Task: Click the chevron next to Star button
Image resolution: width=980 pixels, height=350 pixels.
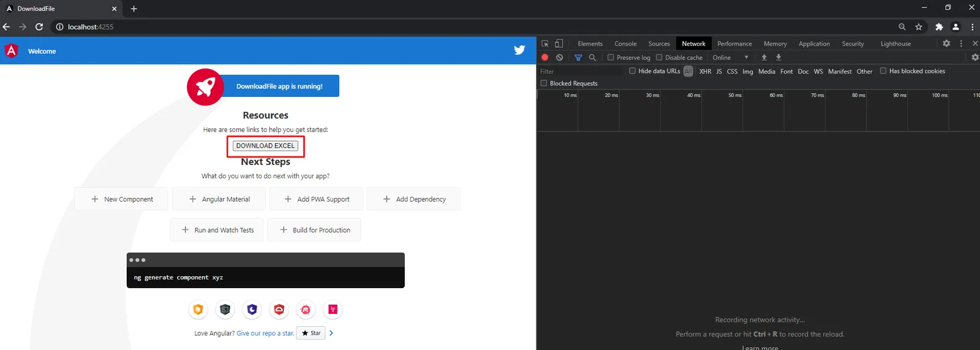Action: 331,333
